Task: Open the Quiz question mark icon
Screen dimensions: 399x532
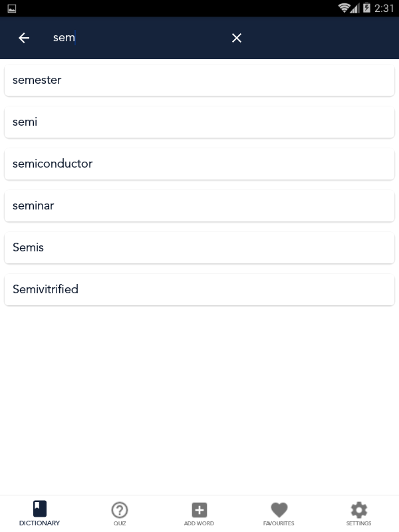Action: click(x=120, y=510)
